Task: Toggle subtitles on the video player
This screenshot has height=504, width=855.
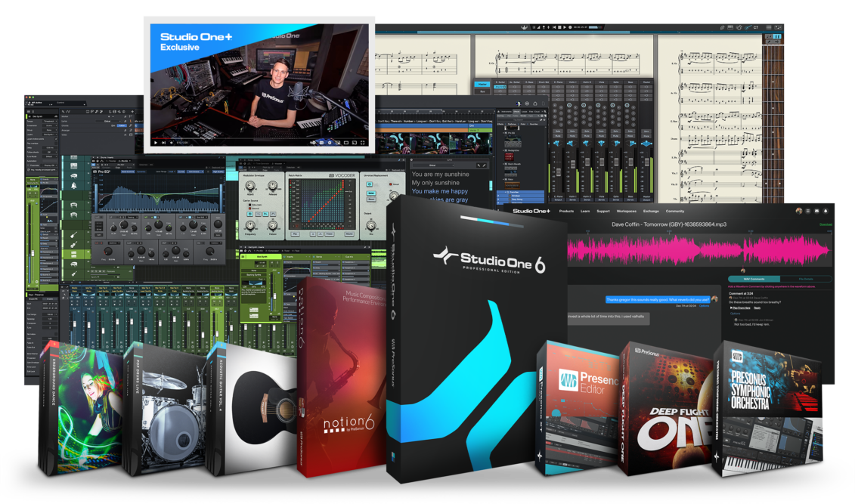Action: [x=321, y=143]
